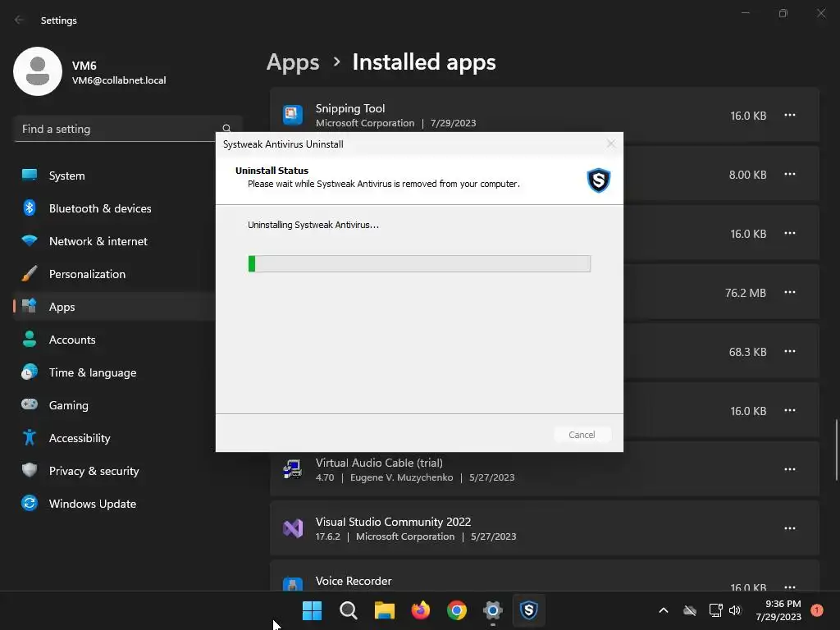Click the Snipping Tool app icon
The height and width of the screenshot is (630, 840).
[x=293, y=115]
